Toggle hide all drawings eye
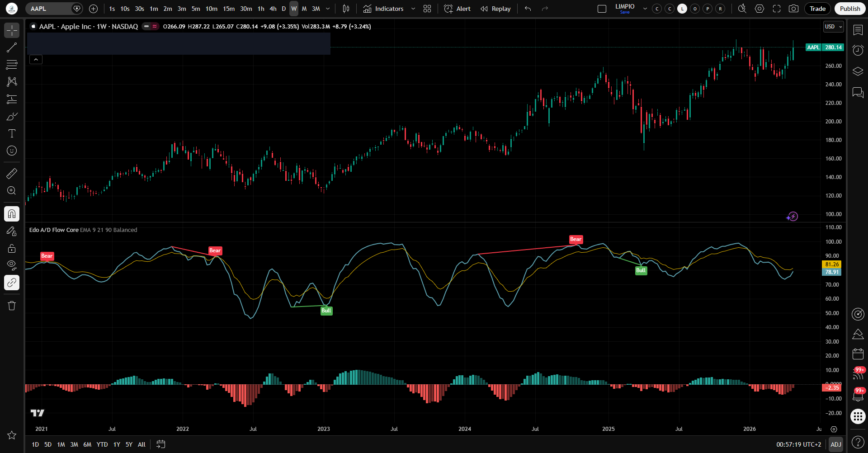 12,265
